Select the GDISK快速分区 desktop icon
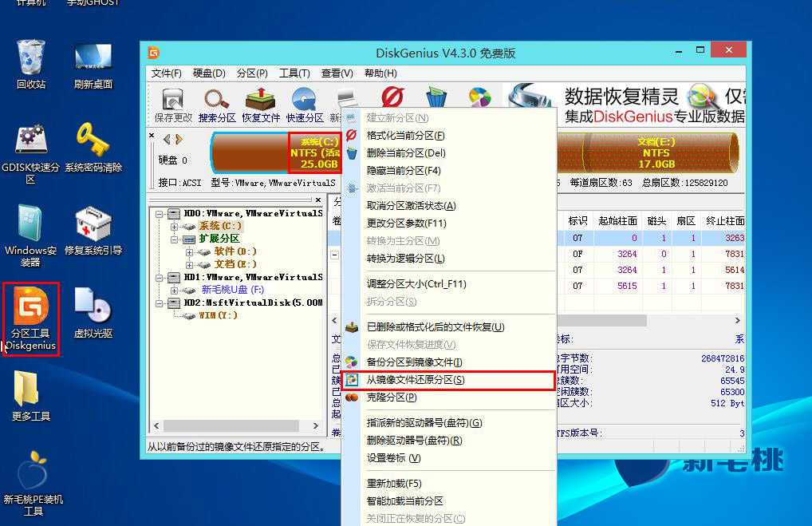 [x=31, y=154]
